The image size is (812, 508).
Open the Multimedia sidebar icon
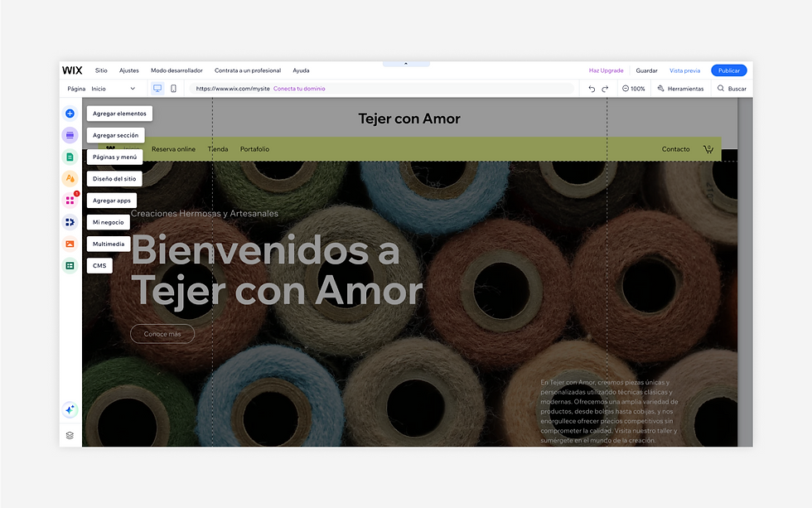point(70,244)
